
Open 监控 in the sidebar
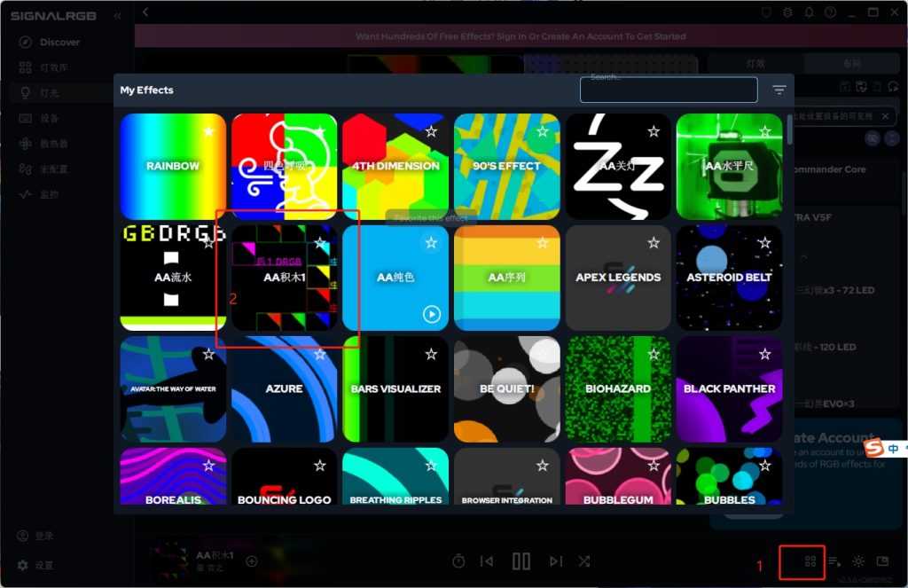[49, 194]
